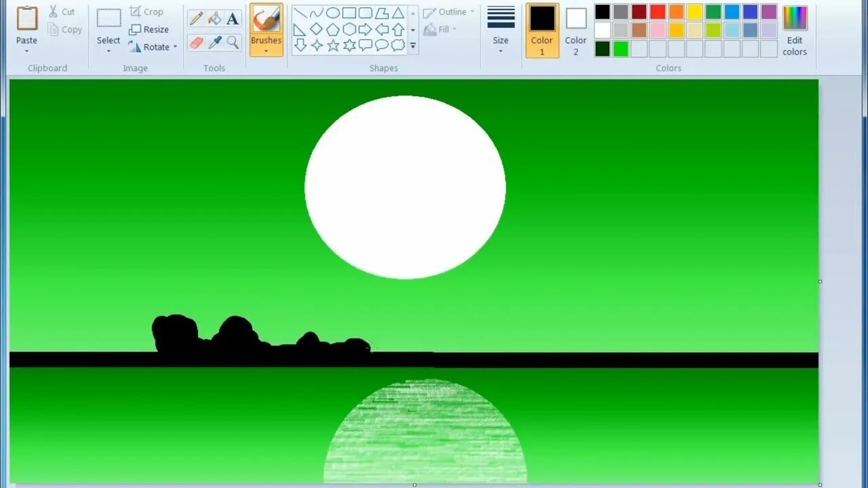Choose the Up arrow shape
This screenshot has width=868, height=488.
(x=398, y=29)
